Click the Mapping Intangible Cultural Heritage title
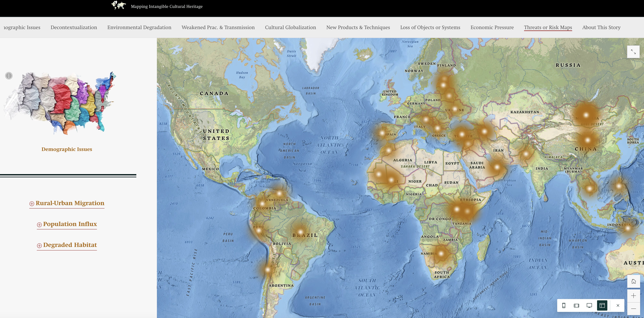 (167, 6)
